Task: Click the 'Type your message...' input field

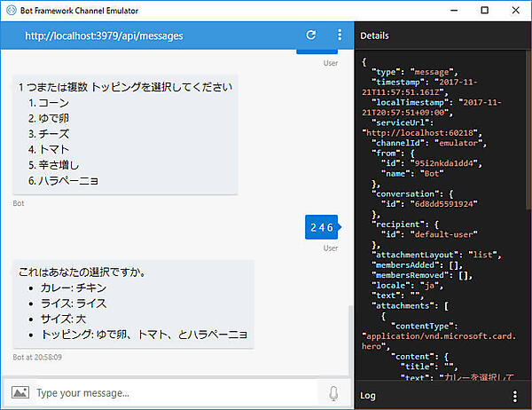Action: point(173,392)
